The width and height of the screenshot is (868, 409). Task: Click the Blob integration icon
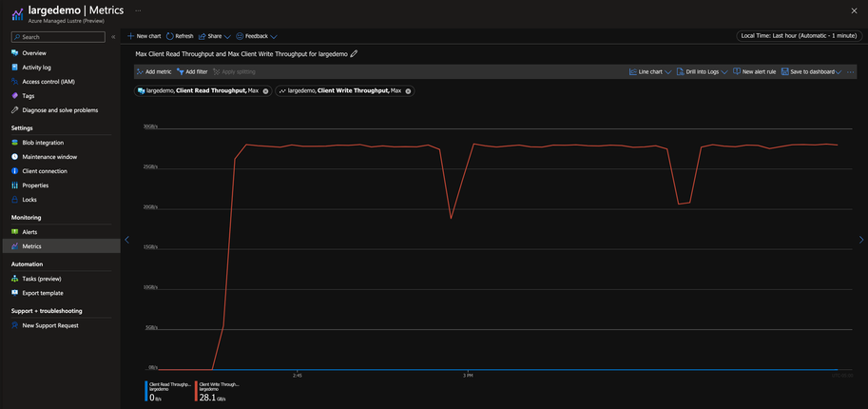(15, 143)
